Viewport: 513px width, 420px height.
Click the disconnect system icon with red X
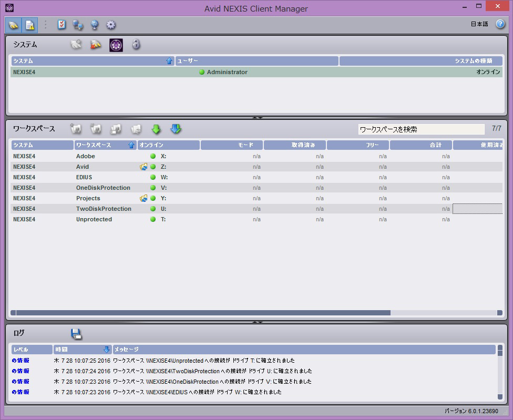(96, 45)
